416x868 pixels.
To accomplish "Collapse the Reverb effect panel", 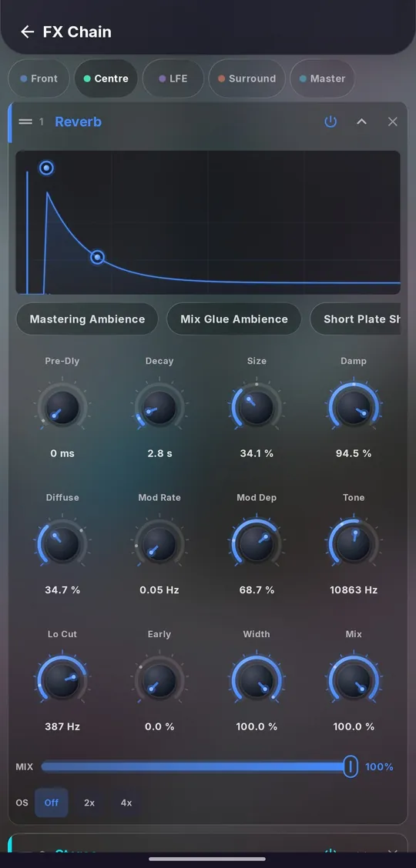I will coord(362,122).
